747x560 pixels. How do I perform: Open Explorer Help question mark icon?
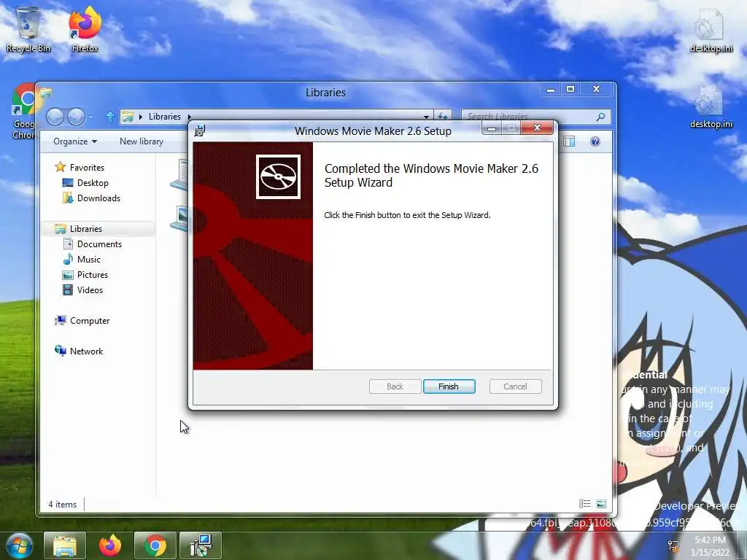tap(595, 141)
